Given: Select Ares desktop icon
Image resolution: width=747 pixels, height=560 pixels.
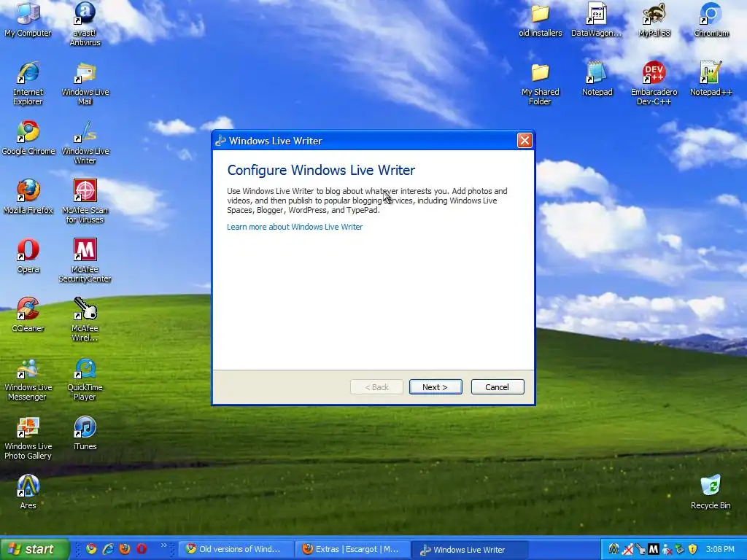Looking at the screenshot, I should [28, 492].
